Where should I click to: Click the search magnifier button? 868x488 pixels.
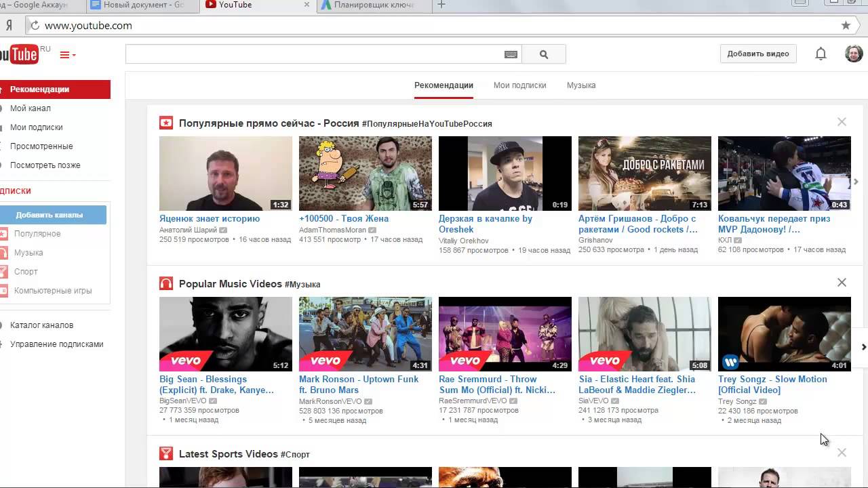pyautogui.click(x=543, y=54)
